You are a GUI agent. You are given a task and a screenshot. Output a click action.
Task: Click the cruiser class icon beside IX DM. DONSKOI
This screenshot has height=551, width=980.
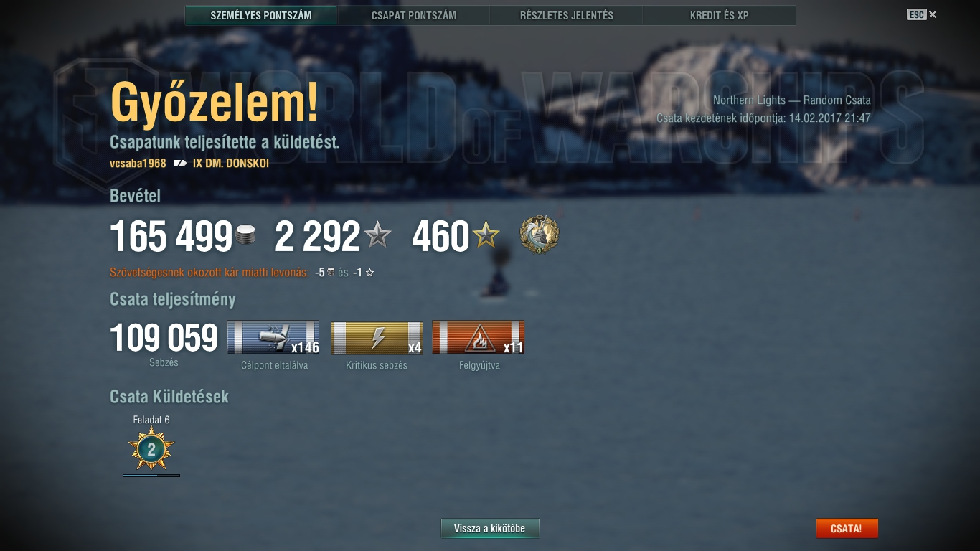point(180,164)
